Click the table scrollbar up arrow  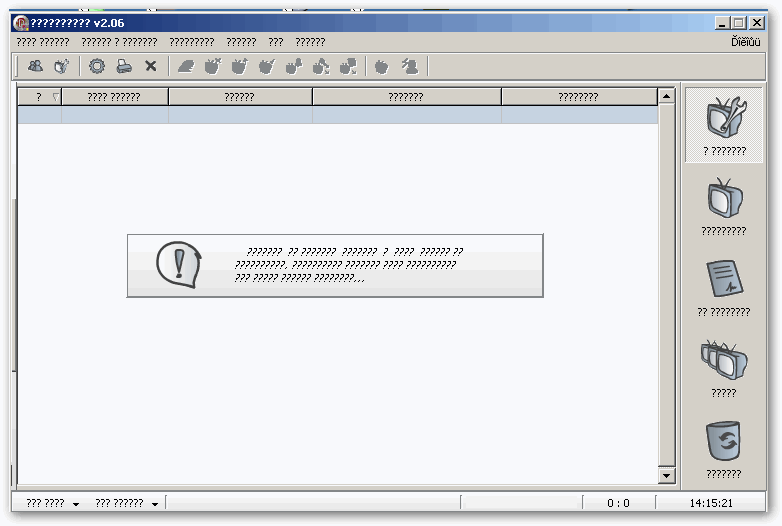tap(667, 96)
